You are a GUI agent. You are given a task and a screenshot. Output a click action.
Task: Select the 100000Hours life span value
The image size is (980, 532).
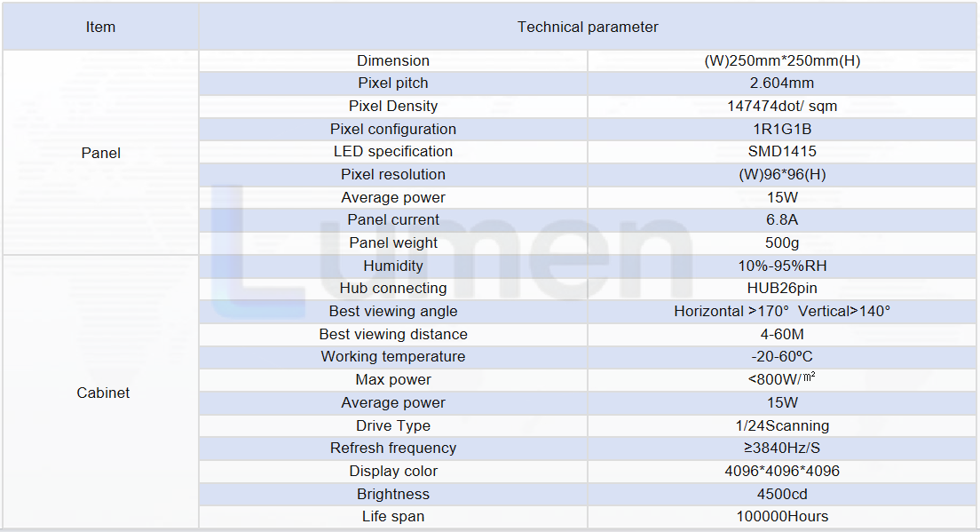click(782, 516)
